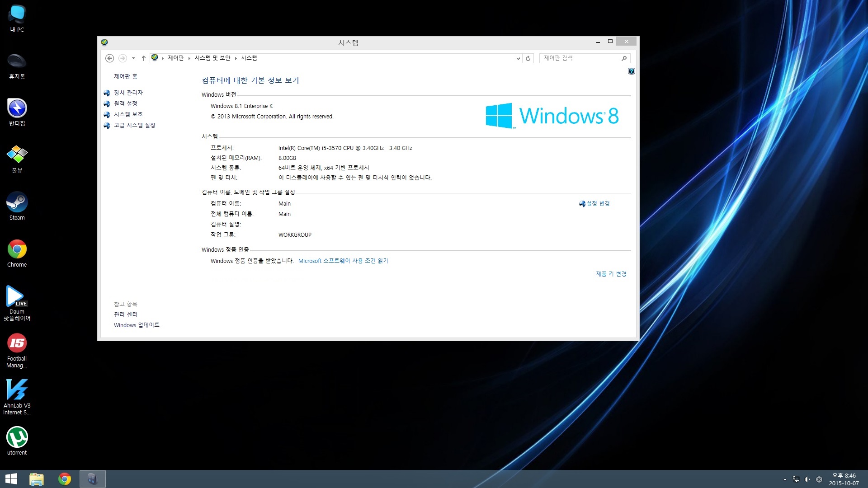The image size is (868, 488).
Task: Select the 반디집 desktop icon
Action: click(x=17, y=113)
